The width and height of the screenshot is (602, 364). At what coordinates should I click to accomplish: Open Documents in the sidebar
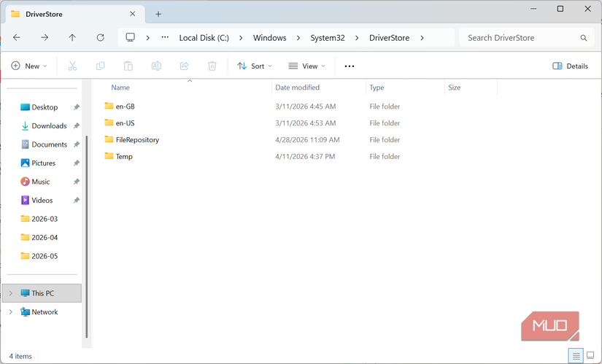pos(49,144)
